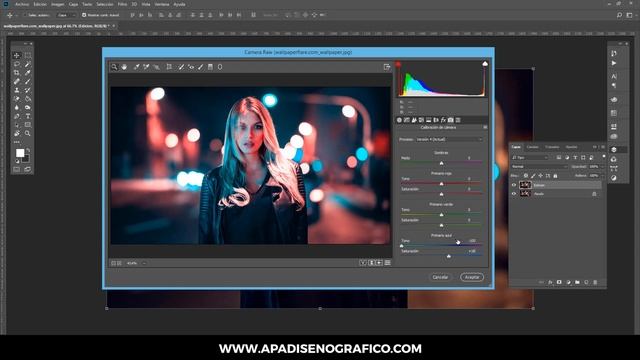Delete layer using Layers panel trash icon
The width and height of the screenshot is (640, 360).
[x=595, y=282]
